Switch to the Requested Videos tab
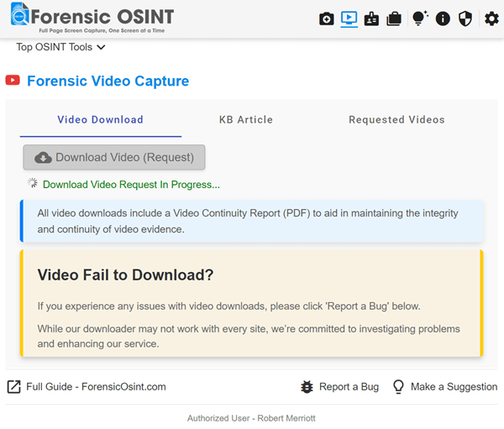 [396, 119]
